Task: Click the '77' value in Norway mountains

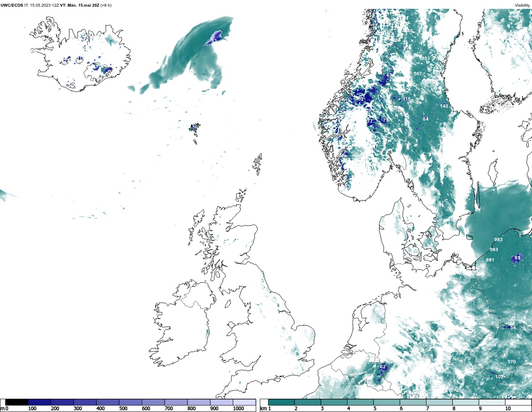Action: [x=370, y=121]
